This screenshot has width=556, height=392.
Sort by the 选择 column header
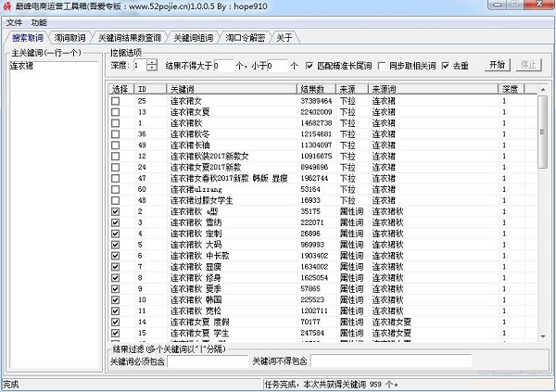click(x=121, y=89)
